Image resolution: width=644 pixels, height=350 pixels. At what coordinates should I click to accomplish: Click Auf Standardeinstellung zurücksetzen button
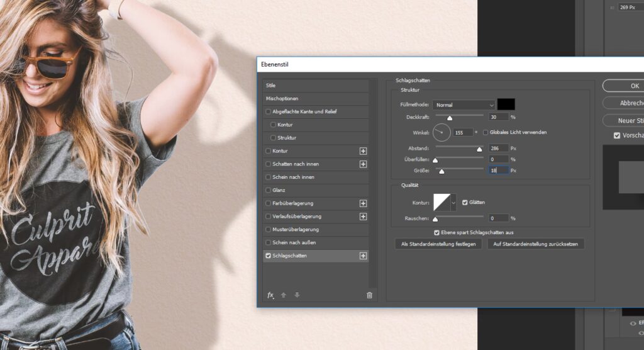point(536,244)
